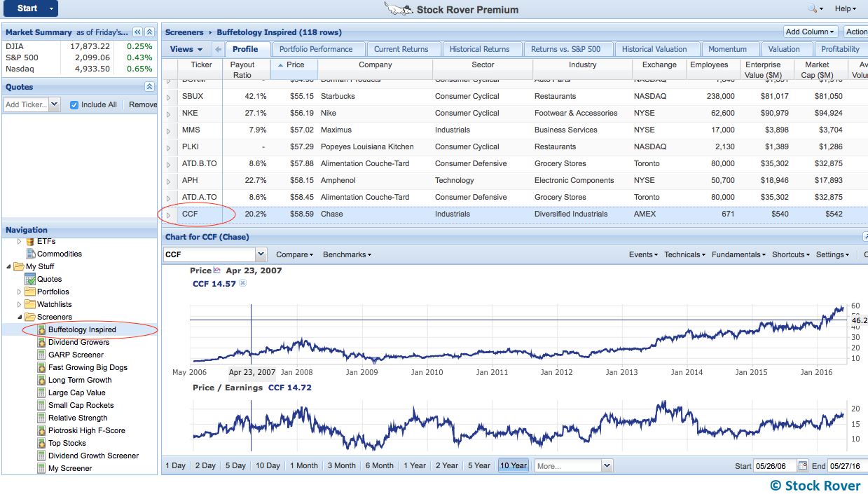Collapse left sidebar with double-left arrow icon
The height and width of the screenshot is (499, 868).
[x=138, y=32]
